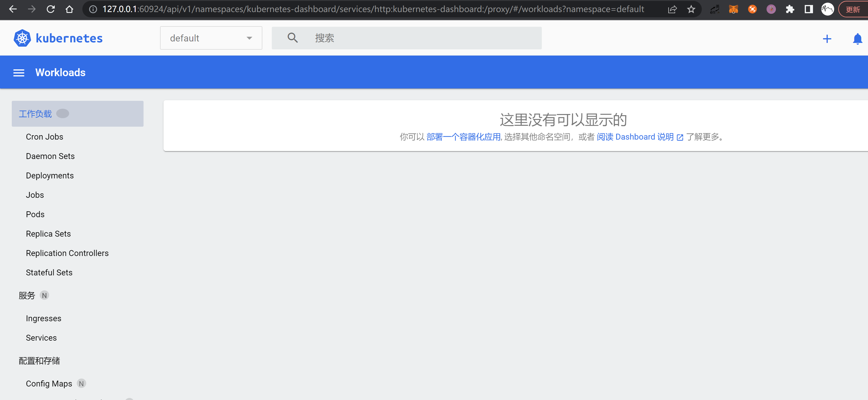
Task: Select the 工作负载 sidebar section
Action: click(x=35, y=114)
